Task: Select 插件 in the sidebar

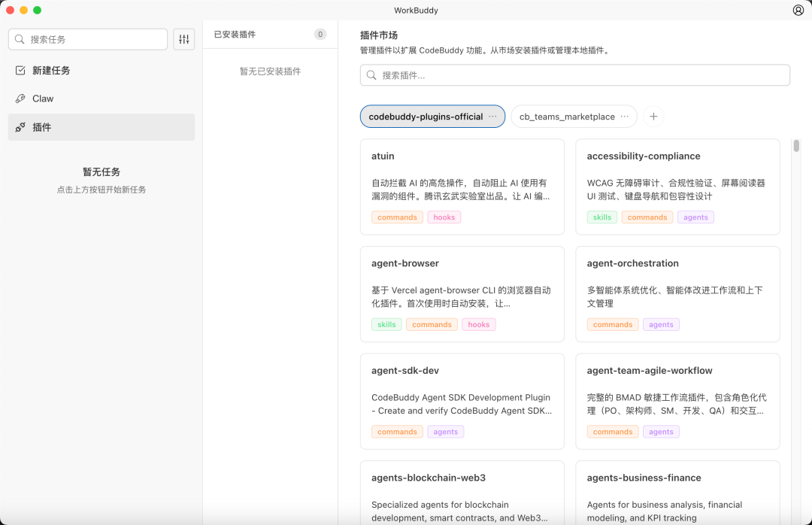Action: tap(101, 127)
